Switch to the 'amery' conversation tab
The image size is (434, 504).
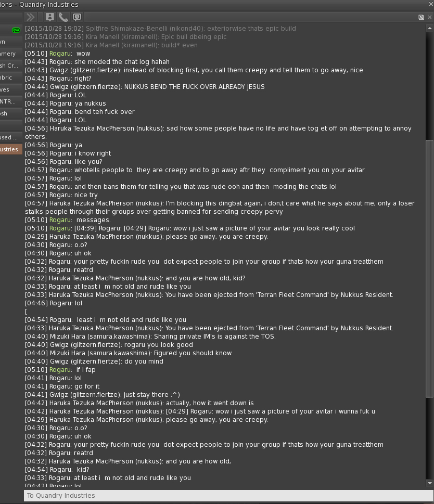11,54
